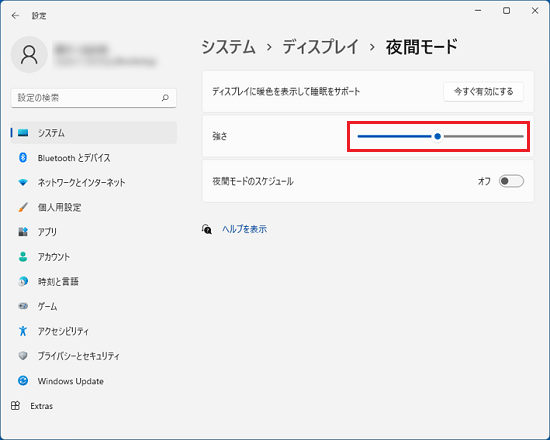Toggle 夜間モードのスケジュール switch on
550x440 pixels.
pos(511,181)
